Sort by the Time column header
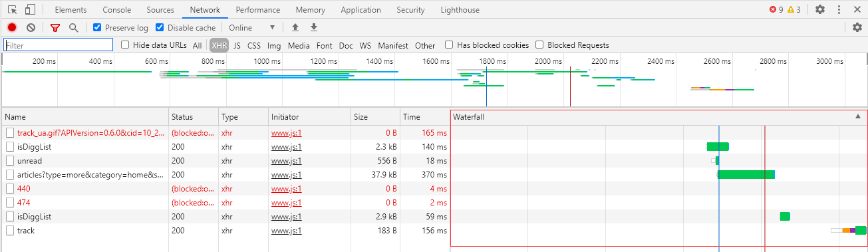This screenshot has height=252, width=868. pos(425,117)
